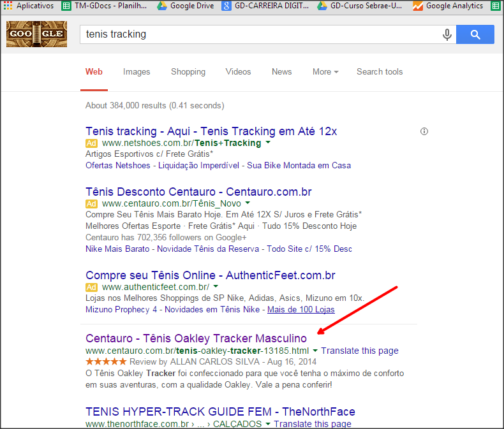Click the Mais de 100 Lojas link
This screenshot has width=504, height=429.
301,309
